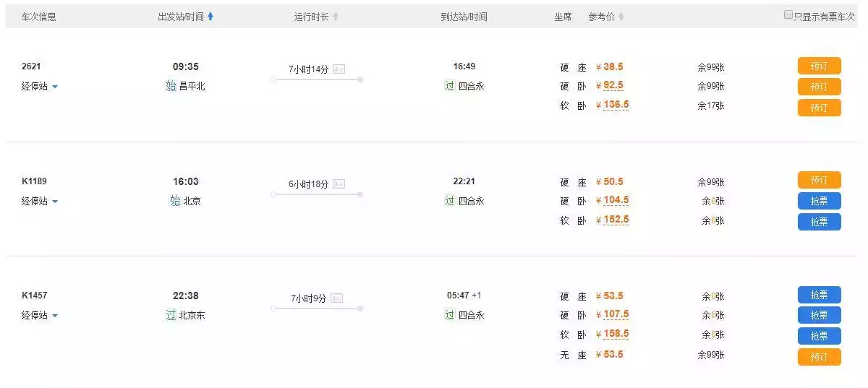Click the train number K1457
Viewport: 868px width, 388px height.
[x=34, y=296]
